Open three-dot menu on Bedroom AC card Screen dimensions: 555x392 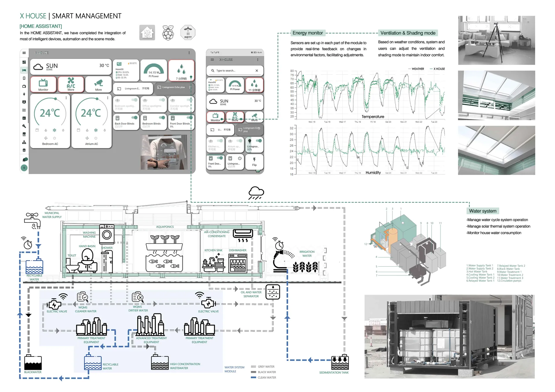coord(66,98)
